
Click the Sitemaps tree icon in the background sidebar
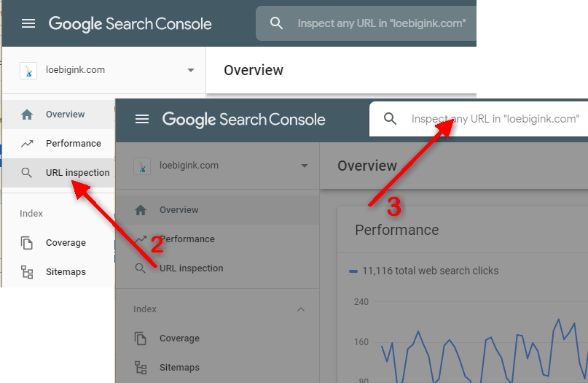coord(27,272)
